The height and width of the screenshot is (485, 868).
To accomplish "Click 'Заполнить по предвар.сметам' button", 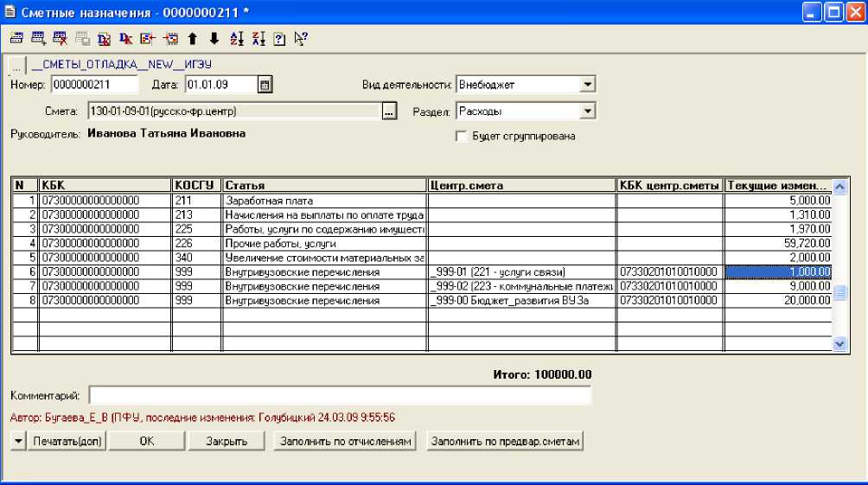I will [506, 441].
